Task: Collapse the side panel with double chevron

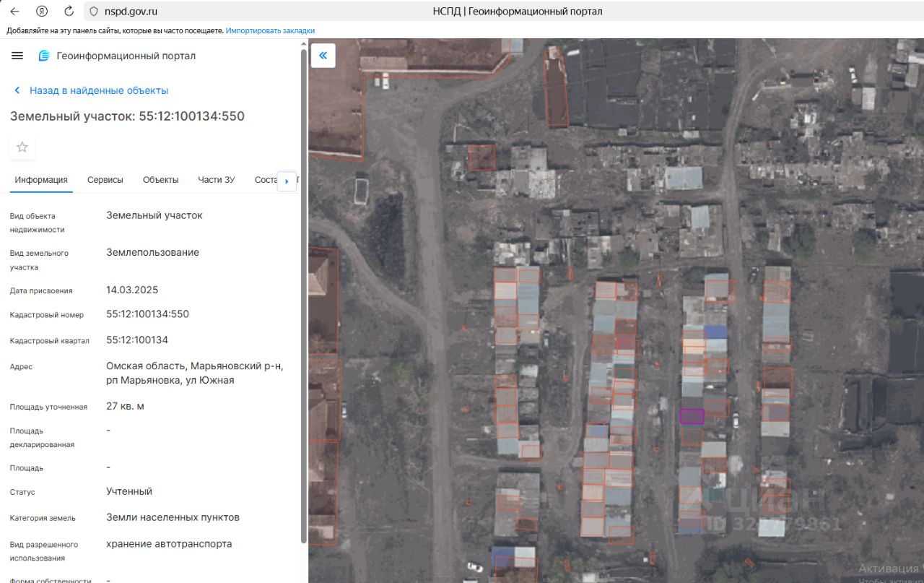Action: (x=323, y=55)
